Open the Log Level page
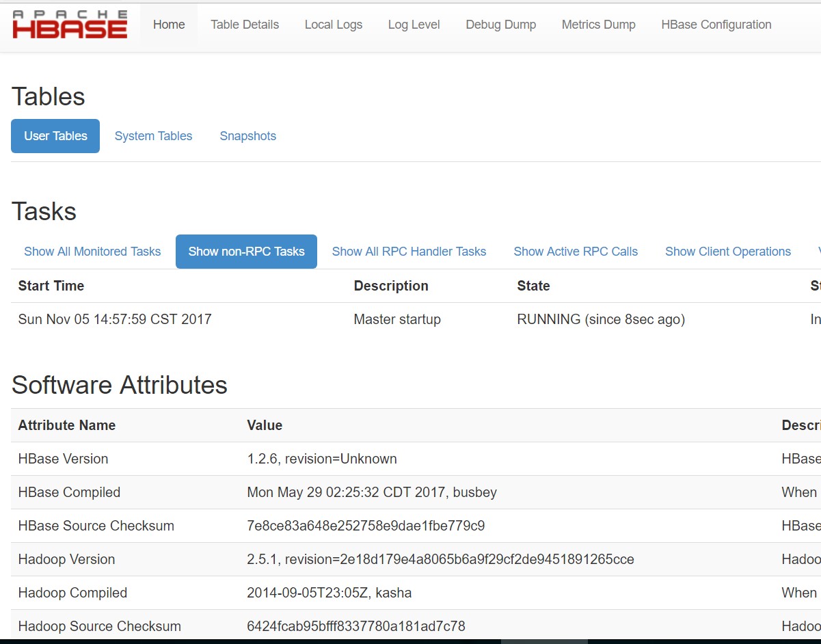This screenshot has height=644, width=821. pos(414,25)
